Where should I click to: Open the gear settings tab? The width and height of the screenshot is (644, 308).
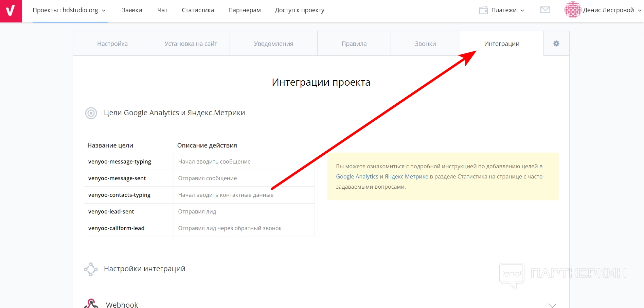pos(556,44)
